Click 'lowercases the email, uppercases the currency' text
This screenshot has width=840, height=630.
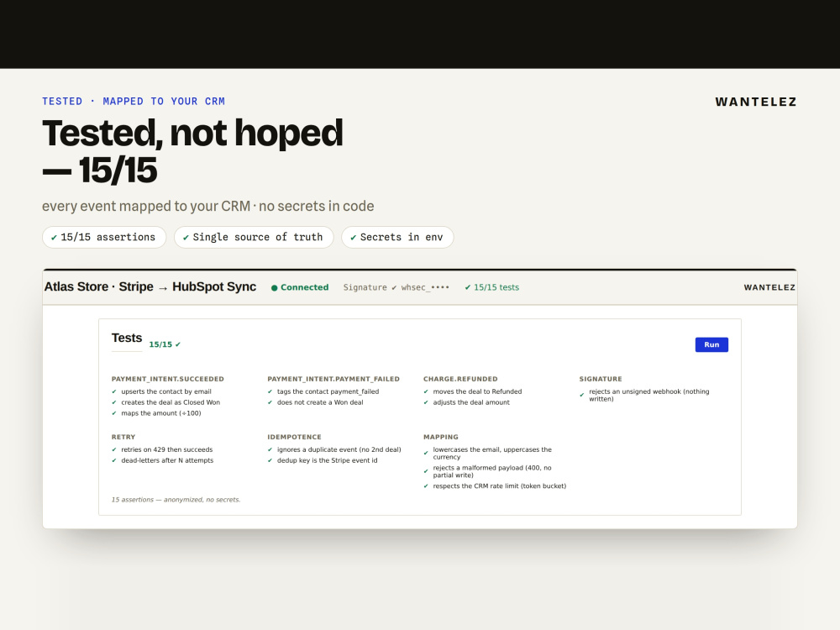(492, 454)
